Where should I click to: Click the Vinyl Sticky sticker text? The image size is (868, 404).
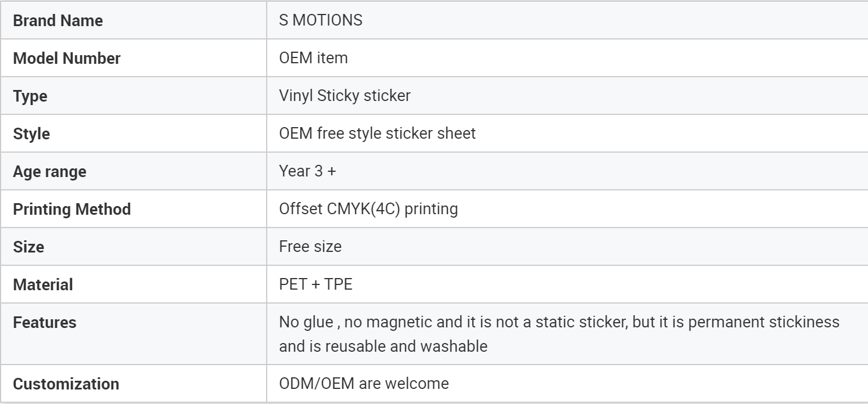[x=345, y=96]
